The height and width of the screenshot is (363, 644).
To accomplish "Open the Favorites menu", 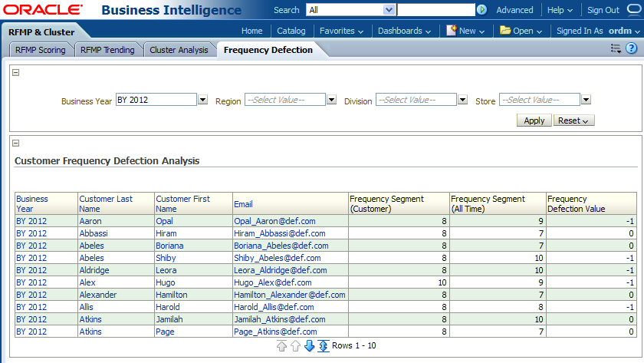I will pos(341,31).
